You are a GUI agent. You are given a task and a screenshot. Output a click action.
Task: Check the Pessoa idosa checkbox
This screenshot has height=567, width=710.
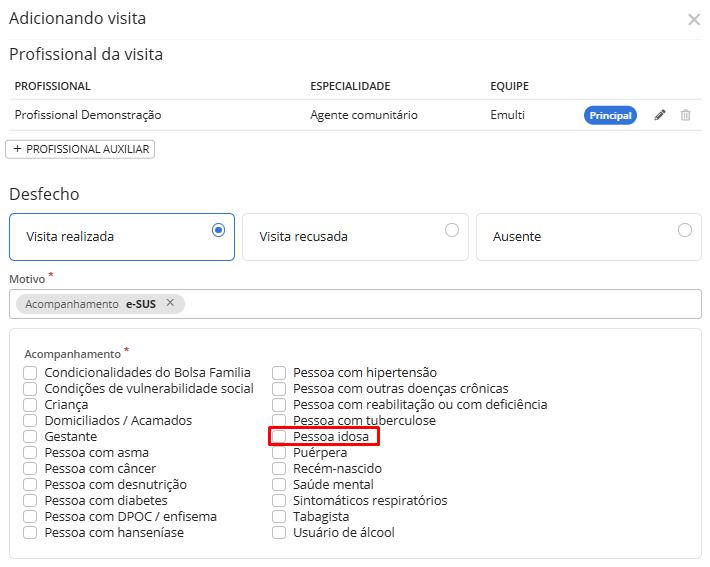tap(279, 437)
